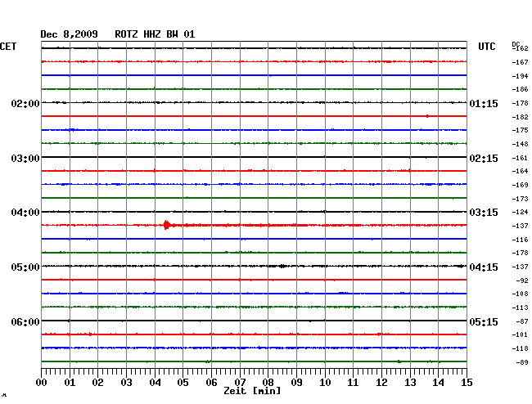Click minute tick label 03 on axis
Screen dimensions: 532x404
click(x=127, y=383)
